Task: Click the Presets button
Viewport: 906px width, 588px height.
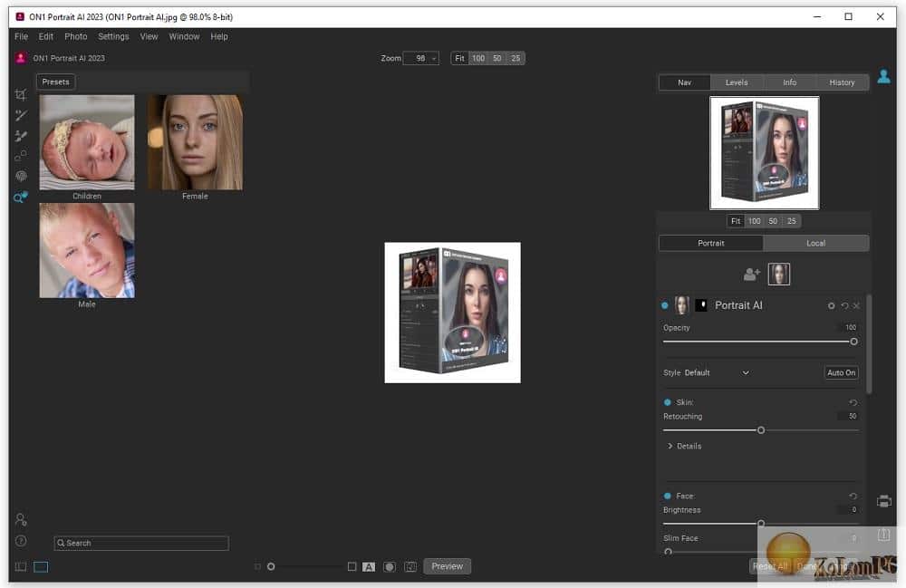Action: tap(55, 82)
